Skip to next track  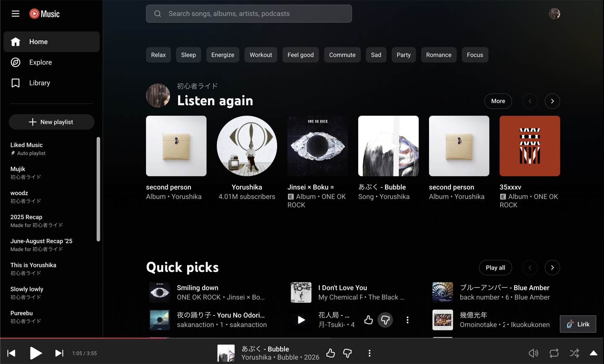coord(60,353)
